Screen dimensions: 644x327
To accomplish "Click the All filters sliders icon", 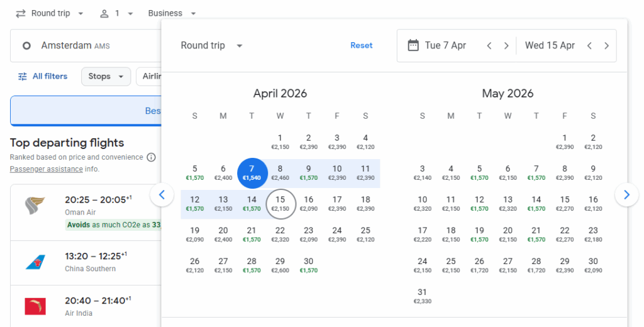I will [x=23, y=77].
